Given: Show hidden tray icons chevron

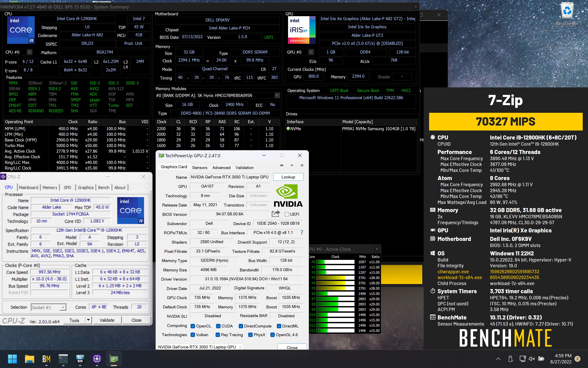Looking at the screenshot, I should coord(498,359).
